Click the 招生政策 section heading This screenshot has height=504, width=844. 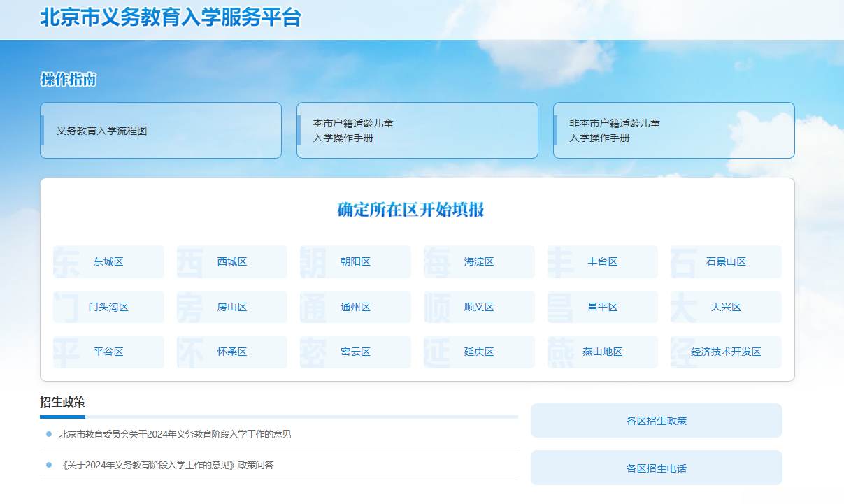click(x=62, y=402)
